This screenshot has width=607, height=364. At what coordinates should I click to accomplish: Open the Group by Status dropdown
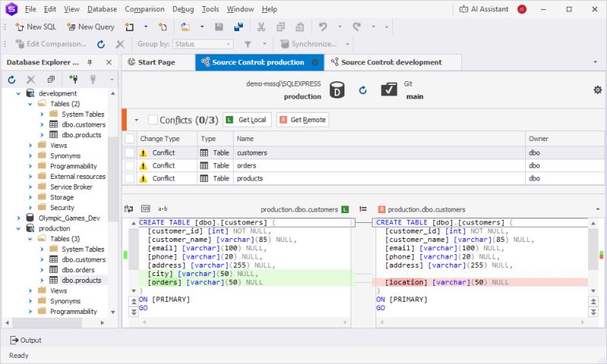click(204, 44)
